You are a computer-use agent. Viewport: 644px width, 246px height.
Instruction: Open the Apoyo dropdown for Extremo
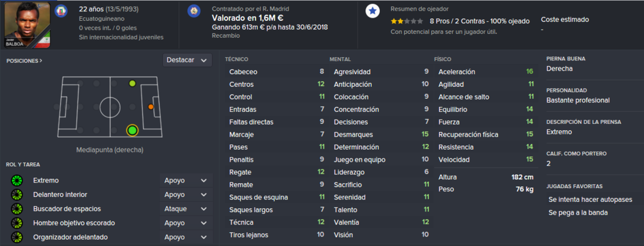coord(186,181)
